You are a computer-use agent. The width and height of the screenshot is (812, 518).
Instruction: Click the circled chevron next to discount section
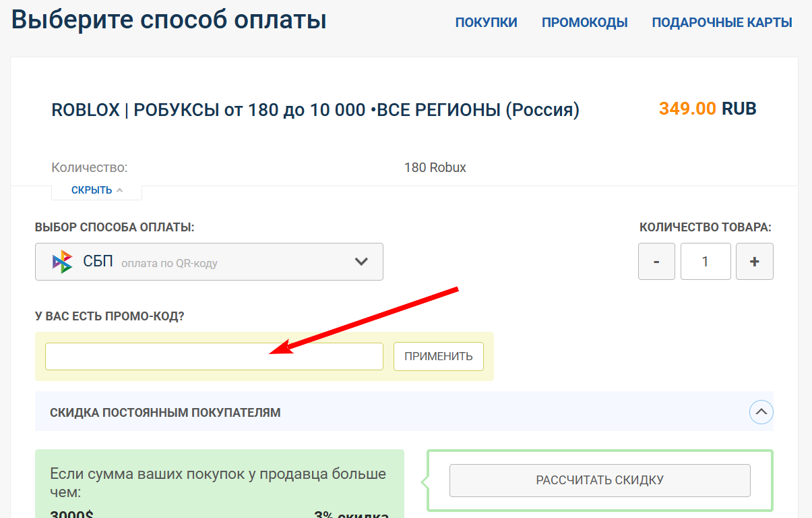coord(761,412)
